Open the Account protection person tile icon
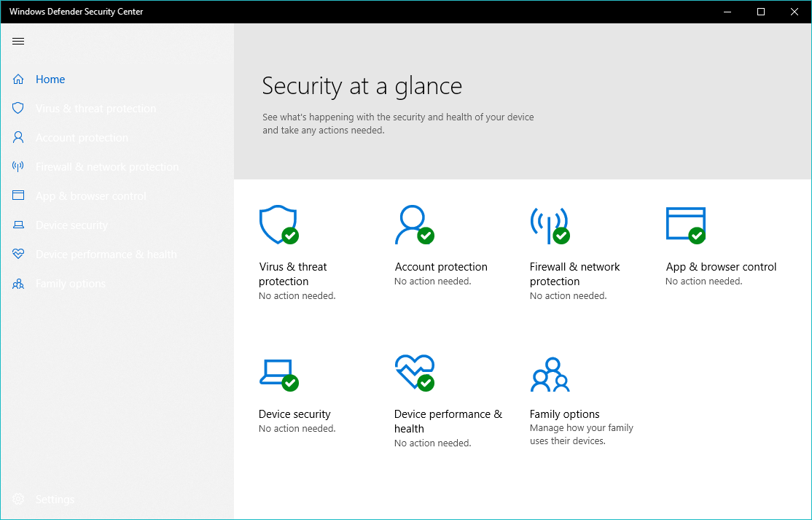 pos(413,225)
